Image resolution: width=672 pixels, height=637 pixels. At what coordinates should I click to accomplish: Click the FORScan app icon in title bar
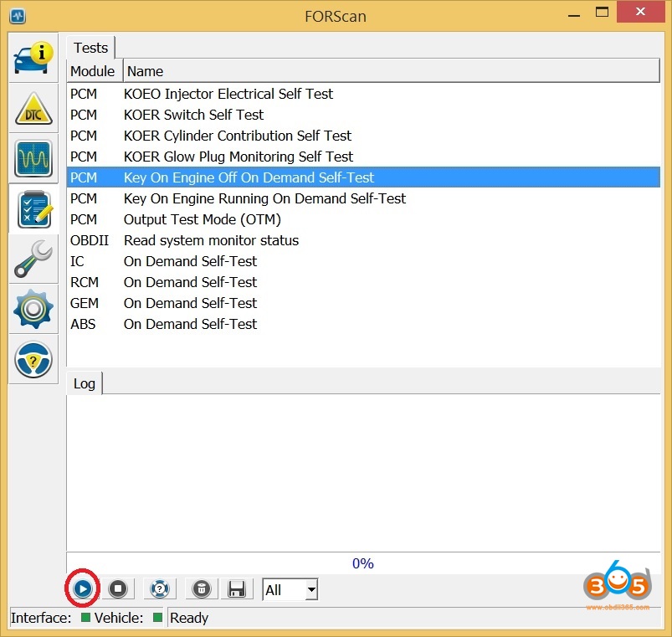tap(18, 16)
